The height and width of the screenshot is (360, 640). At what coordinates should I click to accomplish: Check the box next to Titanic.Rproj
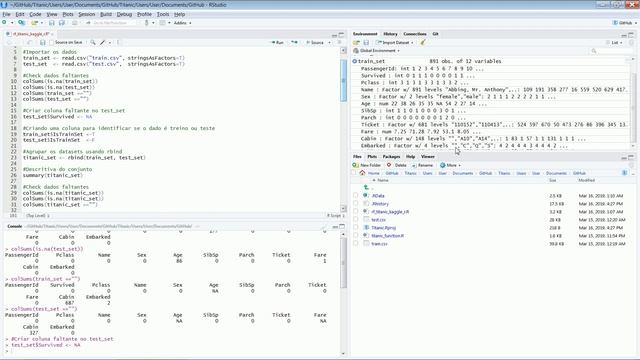pyautogui.click(x=356, y=227)
